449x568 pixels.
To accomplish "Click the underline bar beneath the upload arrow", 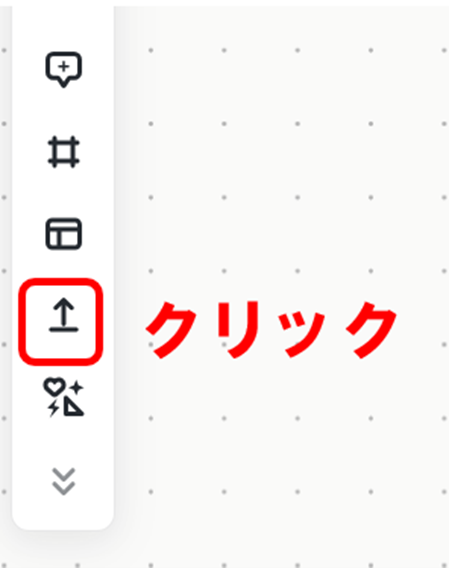I will click(x=64, y=329).
